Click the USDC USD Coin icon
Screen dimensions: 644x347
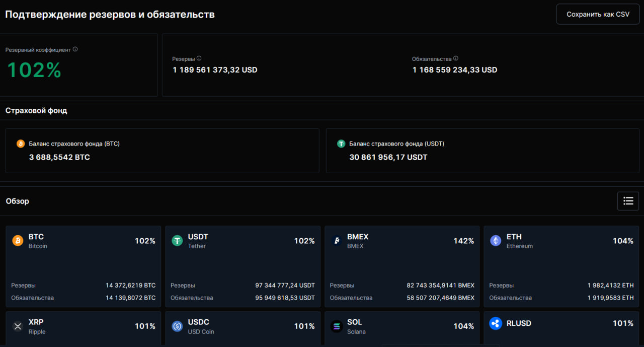(177, 326)
